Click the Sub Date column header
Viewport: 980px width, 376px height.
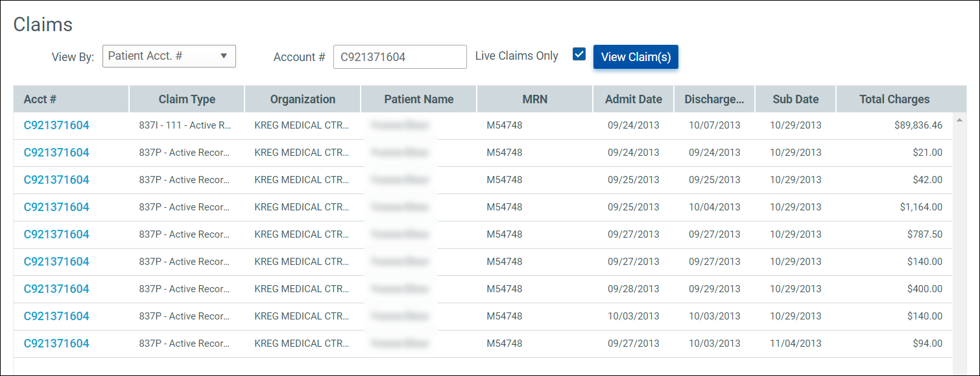point(795,99)
